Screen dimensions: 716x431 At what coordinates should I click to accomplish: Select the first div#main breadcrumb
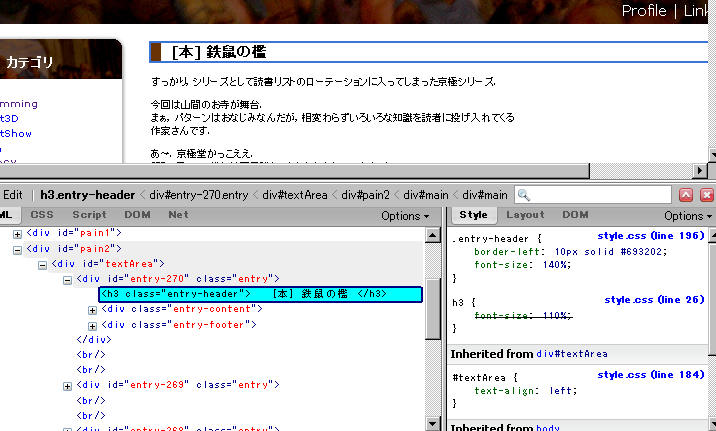coord(426,195)
